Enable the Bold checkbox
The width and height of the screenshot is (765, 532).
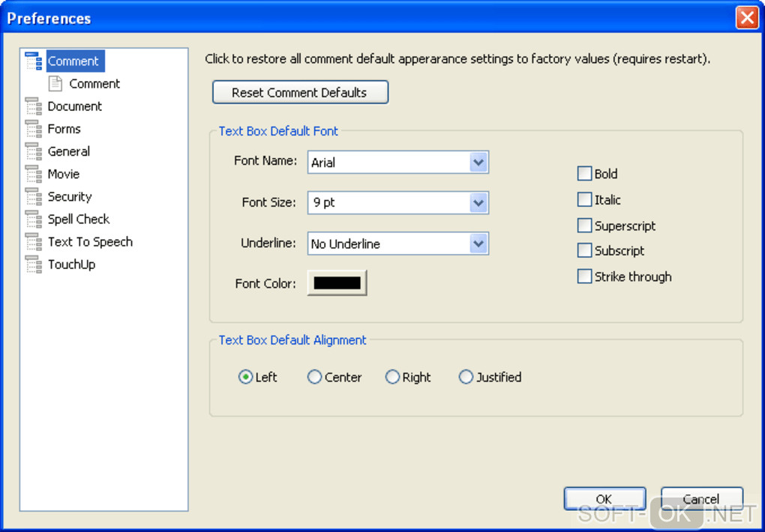[584, 174]
